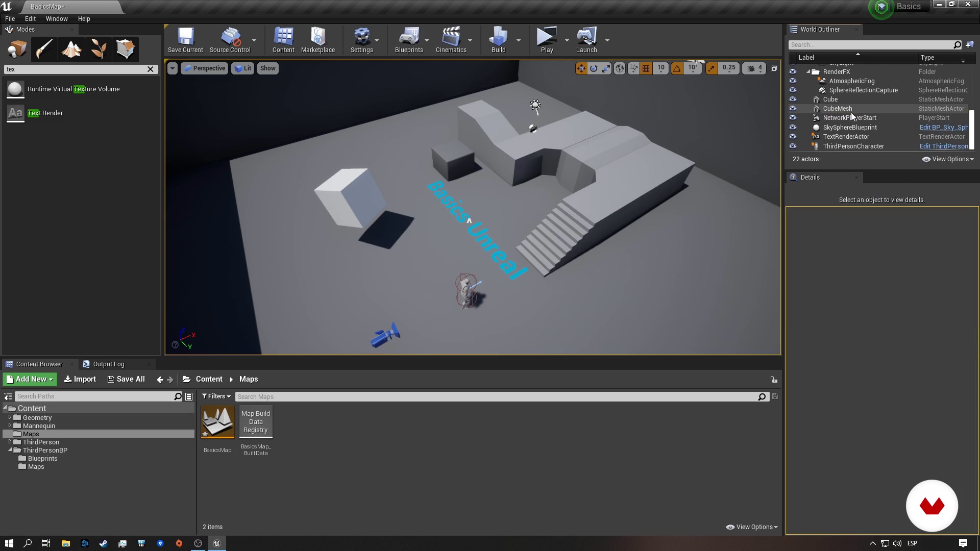Select the translate gizmo tool in viewport
The image size is (980, 551).
581,68
